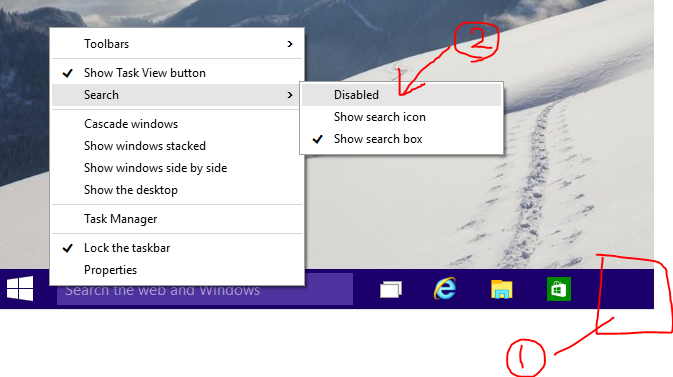Toggle Lock the taskbar option
This screenshot has width=673, height=377.
click(x=177, y=248)
